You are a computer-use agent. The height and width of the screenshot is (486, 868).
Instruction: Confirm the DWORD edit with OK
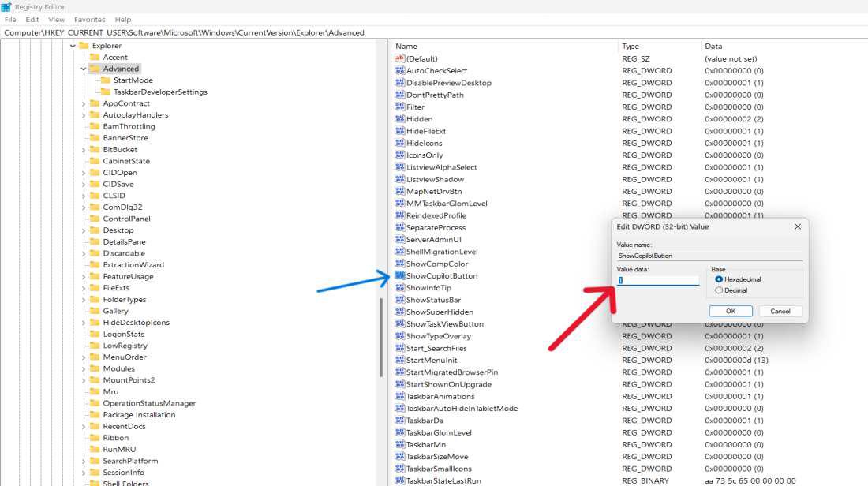731,311
